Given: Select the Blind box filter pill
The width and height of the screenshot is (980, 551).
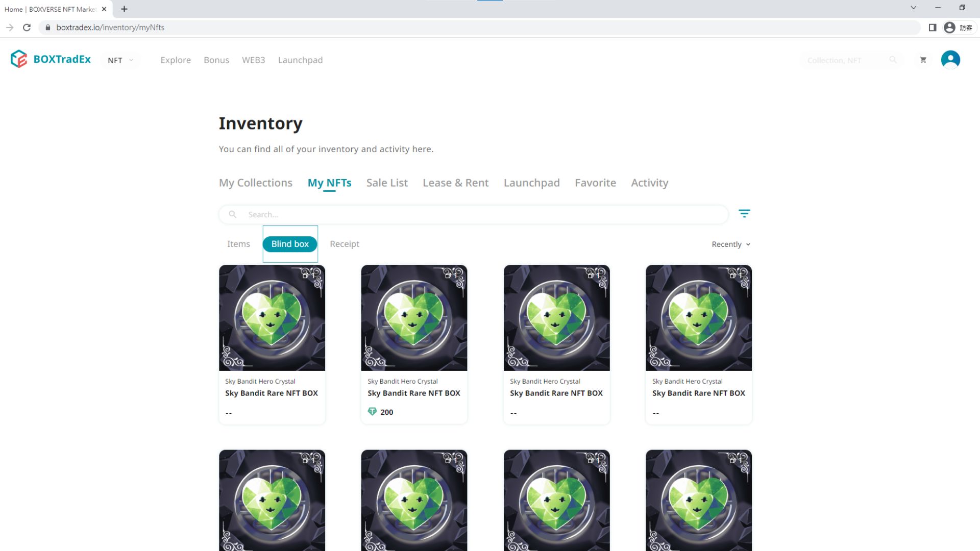Looking at the screenshot, I should pos(290,244).
